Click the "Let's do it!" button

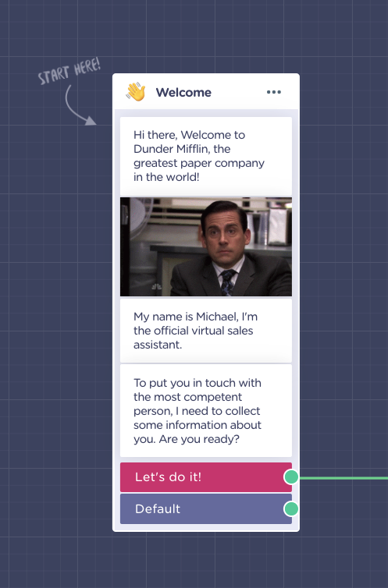click(x=205, y=477)
